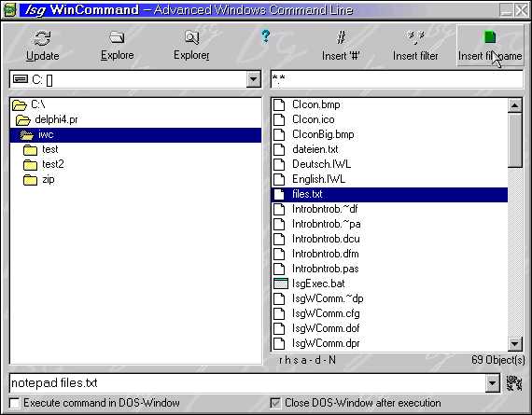Image resolution: width=532 pixels, height=415 pixels.
Task: Click the open folder icon beside iwc
Action: pyautogui.click(x=27, y=135)
